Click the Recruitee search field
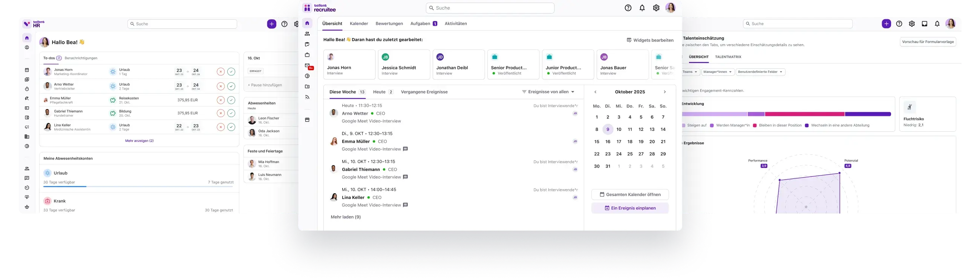 490,8
